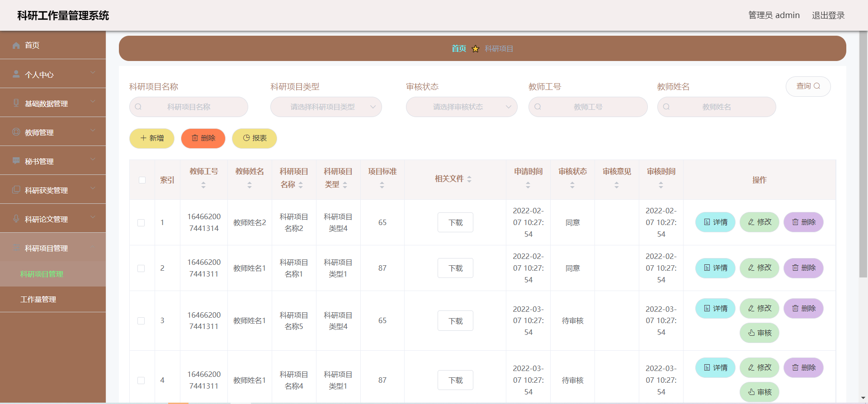Click the 秘书管理 chat icon
Screen dimensions: 868x404
pyautogui.click(x=16, y=161)
